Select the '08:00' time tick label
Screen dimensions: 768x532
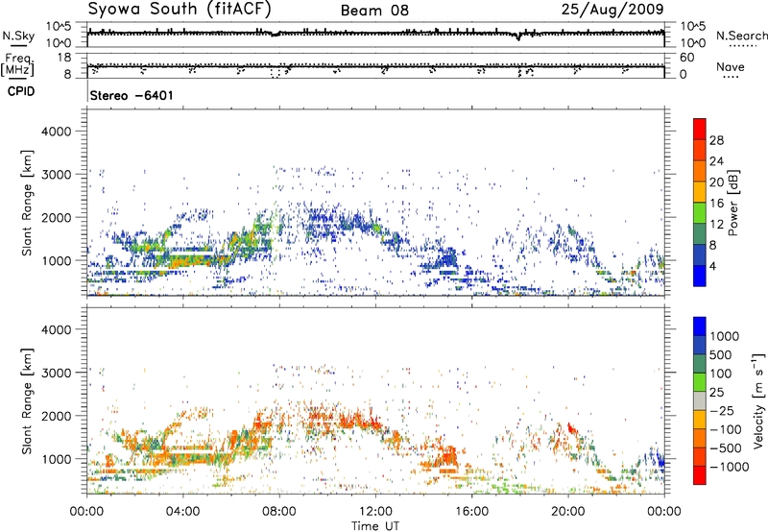(x=279, y=512)
